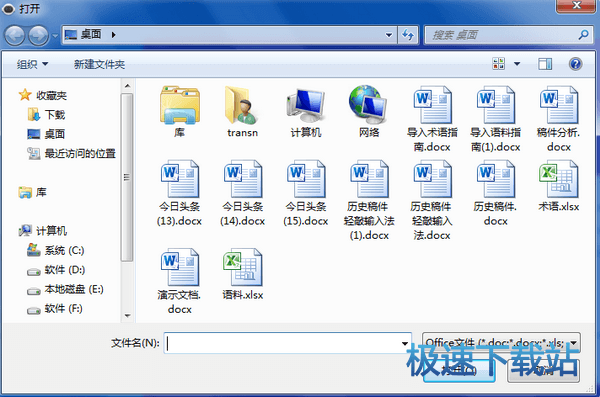Change view with the view mode icon
The image size is (600, 397).
pyautogui.click(x=498, y=64)
